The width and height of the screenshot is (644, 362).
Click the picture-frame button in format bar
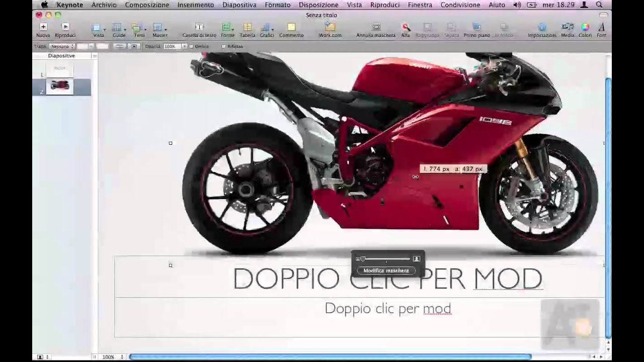coord(134,46)
